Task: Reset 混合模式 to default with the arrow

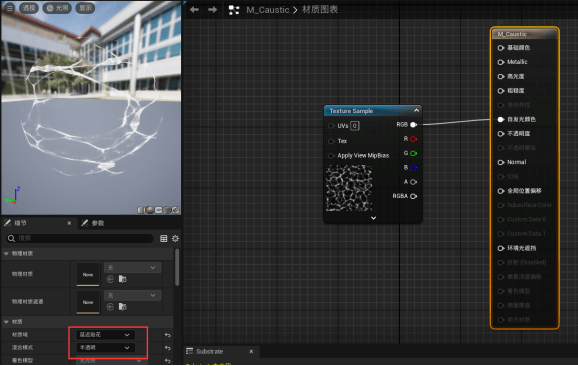Action: (168, 348)
